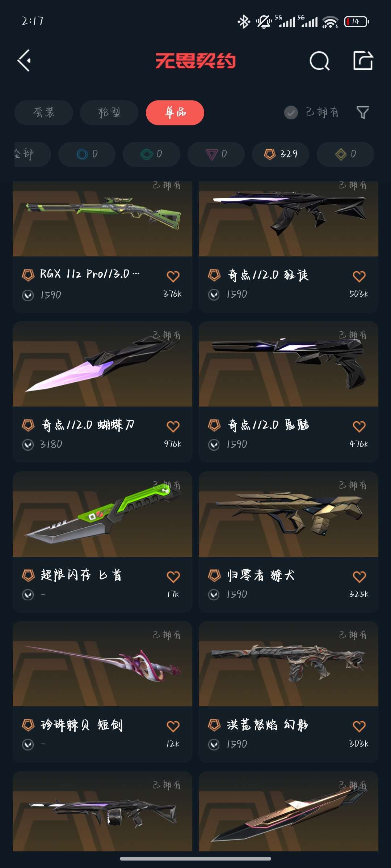The image size is (391, 868).
Task: Select the 单品 tab
Action: click(175, 112)
